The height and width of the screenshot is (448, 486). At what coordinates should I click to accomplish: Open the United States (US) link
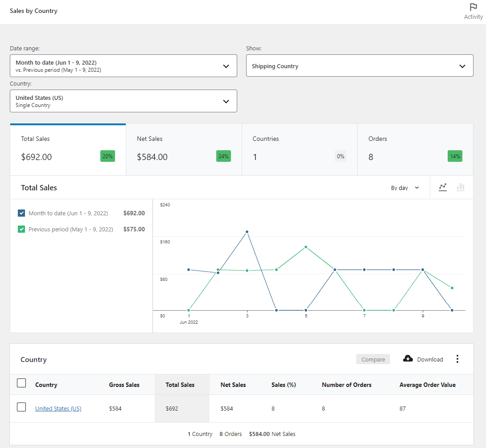tap(58, 408)
